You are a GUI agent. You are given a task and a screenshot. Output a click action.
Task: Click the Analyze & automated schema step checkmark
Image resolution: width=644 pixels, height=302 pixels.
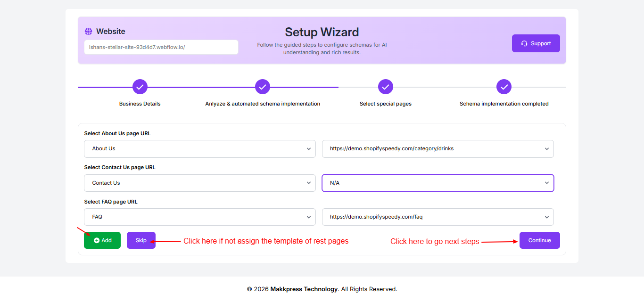(x=263, y=87)
